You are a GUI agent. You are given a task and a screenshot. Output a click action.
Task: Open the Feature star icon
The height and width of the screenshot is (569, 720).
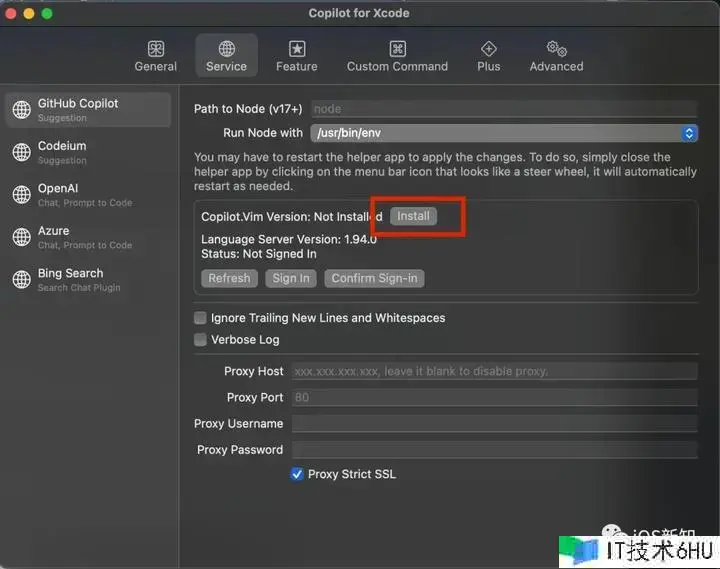click(x=297, y=49)
